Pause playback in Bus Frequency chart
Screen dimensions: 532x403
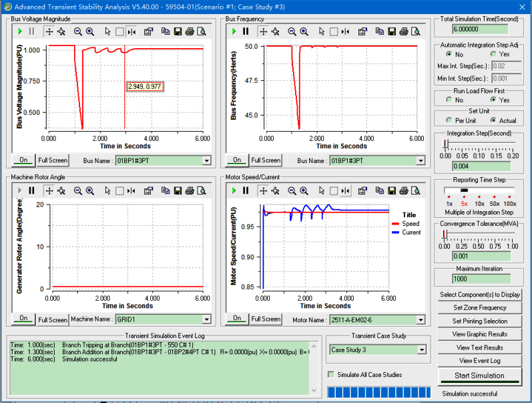[x=246, y=31]
